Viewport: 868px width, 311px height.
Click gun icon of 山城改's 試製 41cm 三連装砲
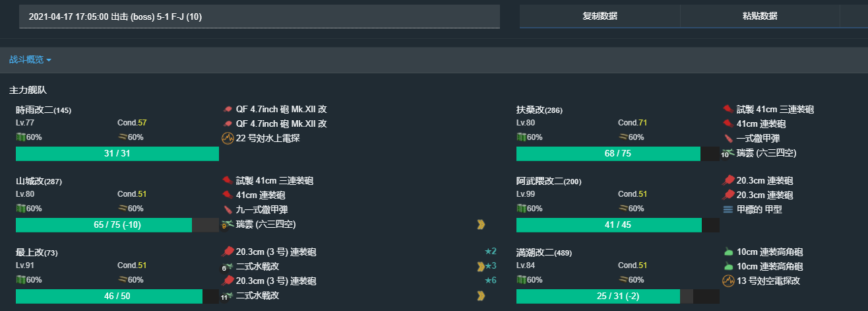[228, 181]
